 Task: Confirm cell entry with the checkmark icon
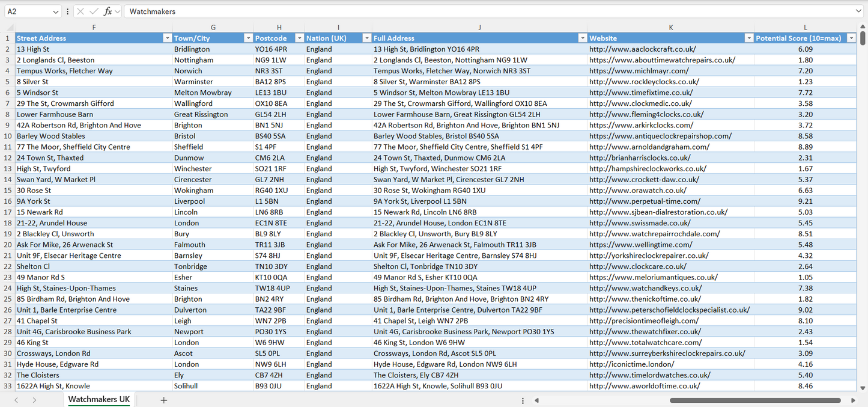point(94,11)
